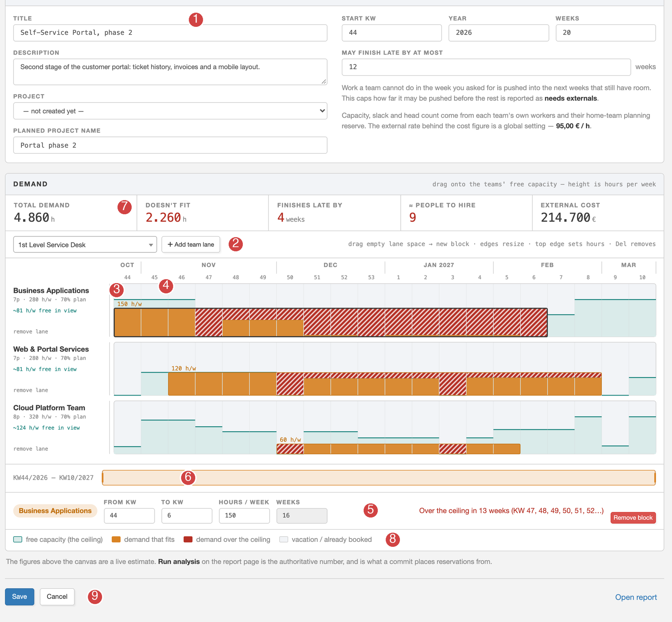Click the Total Demand value 4.860 h
672x622 pixels.
(x=34, y=218)
